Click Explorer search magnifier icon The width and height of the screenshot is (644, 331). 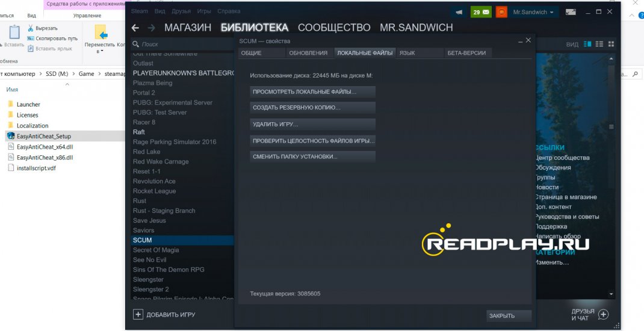[636, 74]
